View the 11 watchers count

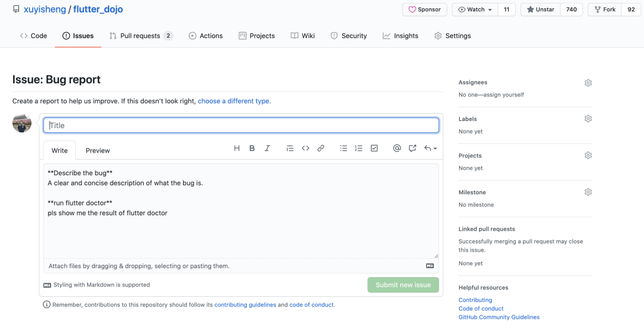507,10
